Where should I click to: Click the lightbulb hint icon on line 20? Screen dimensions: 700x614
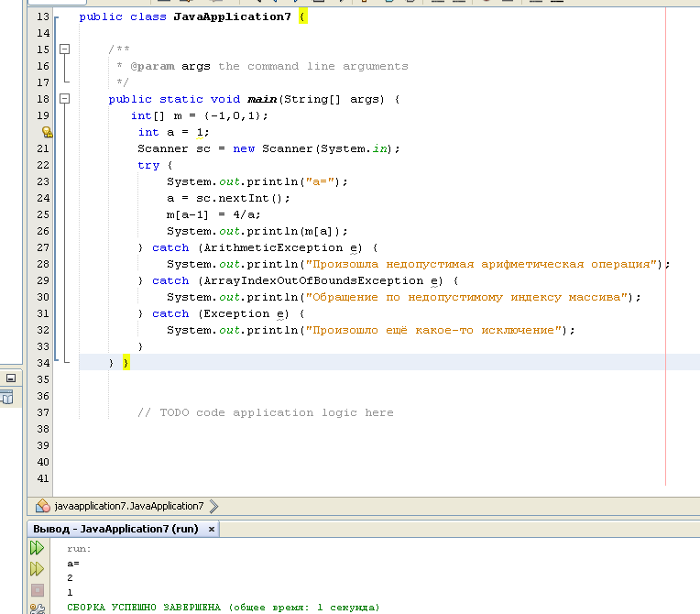[x=47, y=132]
